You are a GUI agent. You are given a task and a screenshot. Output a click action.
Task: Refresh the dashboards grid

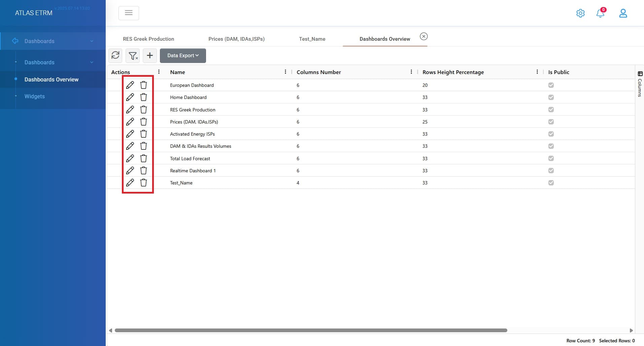point(115,55)
